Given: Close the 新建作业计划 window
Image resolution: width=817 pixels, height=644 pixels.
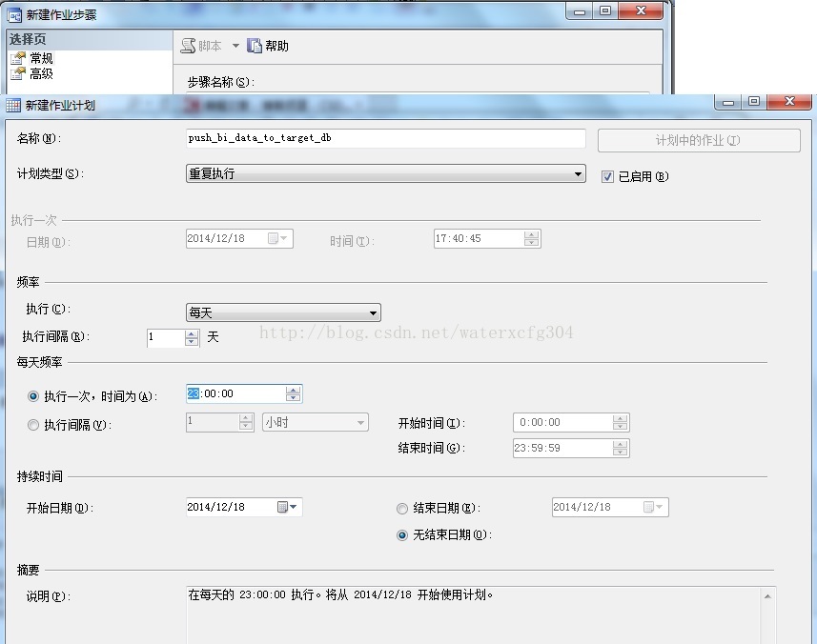Looking at the screenshot, I should click(789, 101).
